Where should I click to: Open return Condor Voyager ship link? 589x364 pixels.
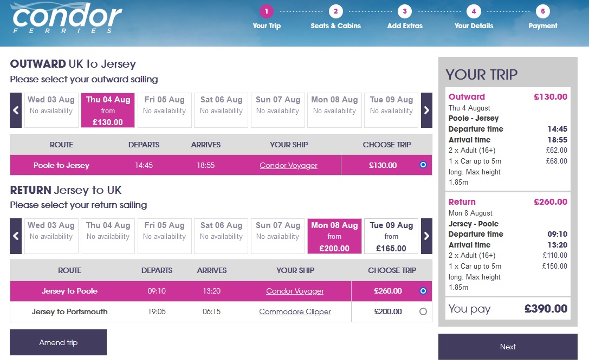(295, 291)
